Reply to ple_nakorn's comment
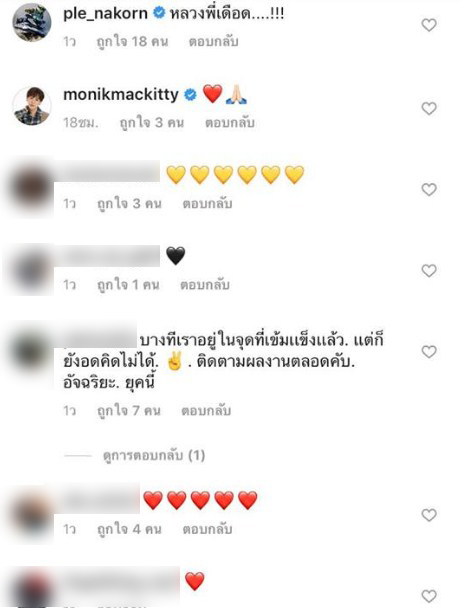The image size is (461, 608). click(x=214, y=41)
